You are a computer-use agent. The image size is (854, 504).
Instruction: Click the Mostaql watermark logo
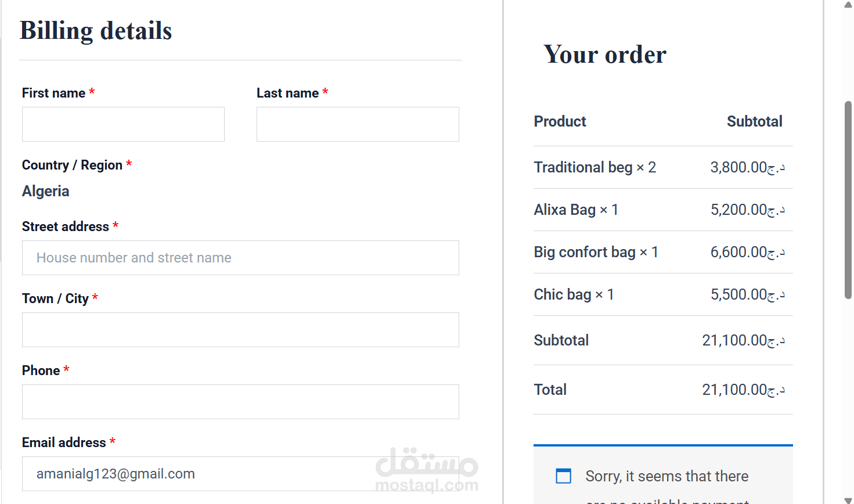(427, 469)
